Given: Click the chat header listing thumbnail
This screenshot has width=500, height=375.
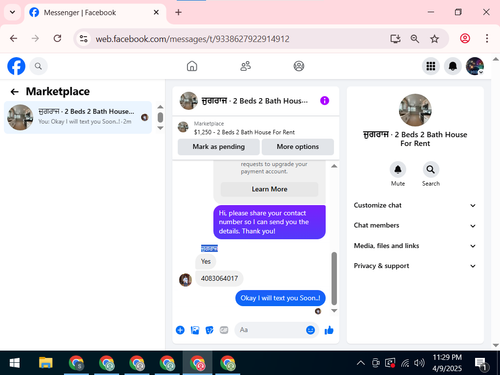Looking at the screenshot, I should pyautogui.click(x=188, y=101).
